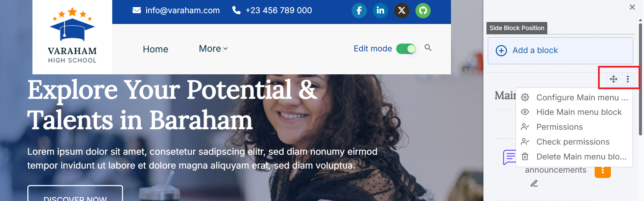Image resolution: width=644 pixels, height=201 pixels.
Task: Expand the More navigation dropdown
Action: coord(213,49)
